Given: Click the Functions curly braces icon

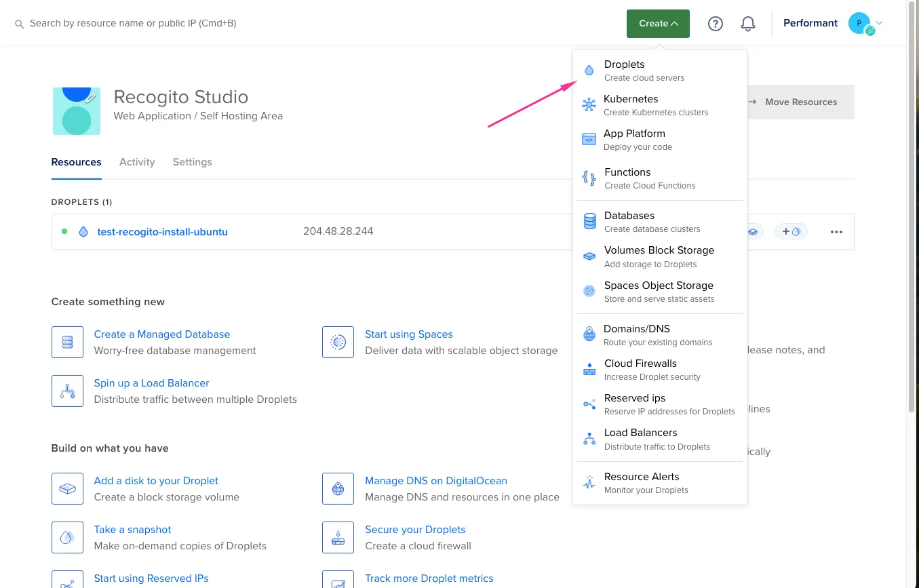Looking at the screenshot, I should (589, 178).
